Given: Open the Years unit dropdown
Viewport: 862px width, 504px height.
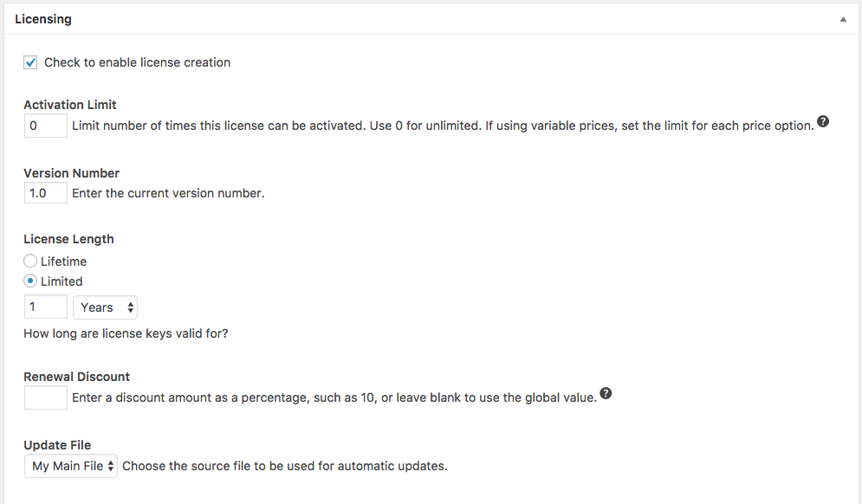Looking at the screenshot, I should point(105,307).
